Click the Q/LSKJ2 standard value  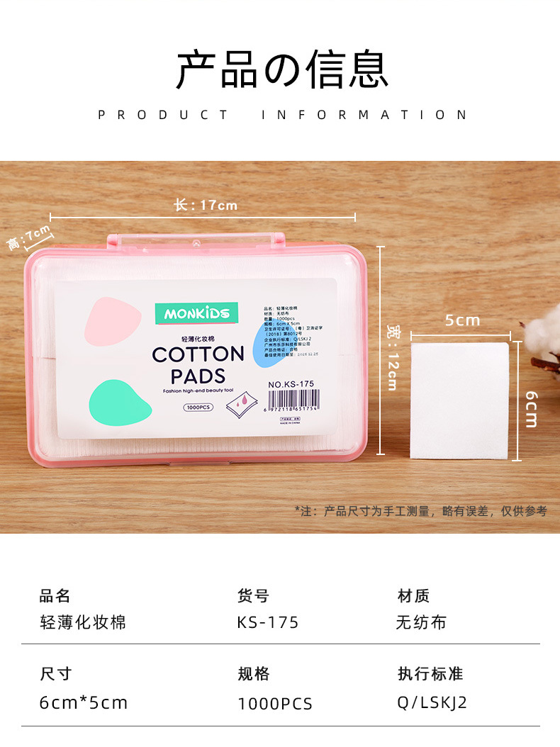(432, 702)
